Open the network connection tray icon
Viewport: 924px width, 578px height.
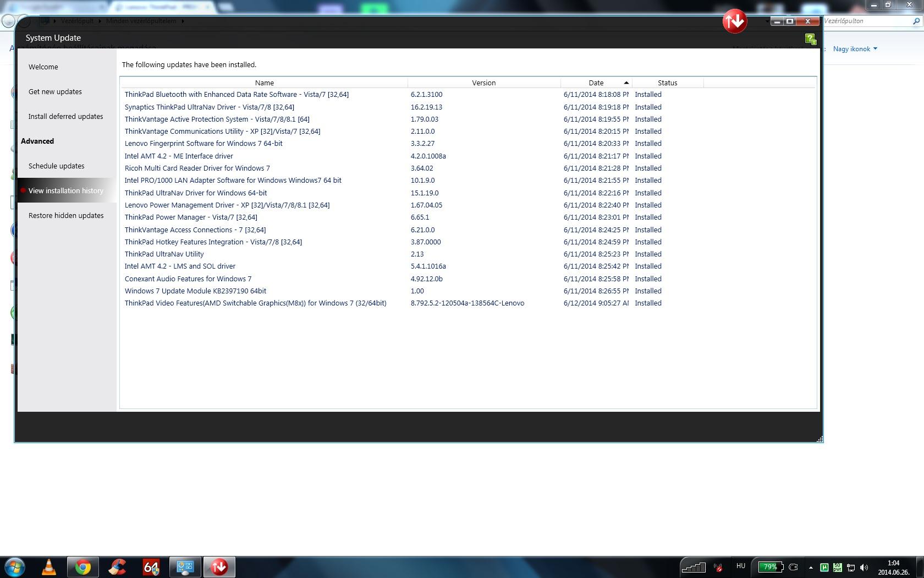[851, 567]
